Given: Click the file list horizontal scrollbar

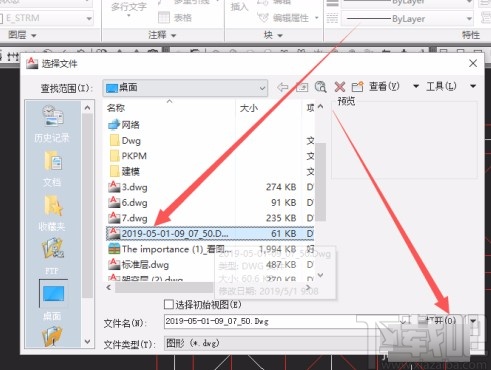Looking at the screenshot, I should coord(164,287).
